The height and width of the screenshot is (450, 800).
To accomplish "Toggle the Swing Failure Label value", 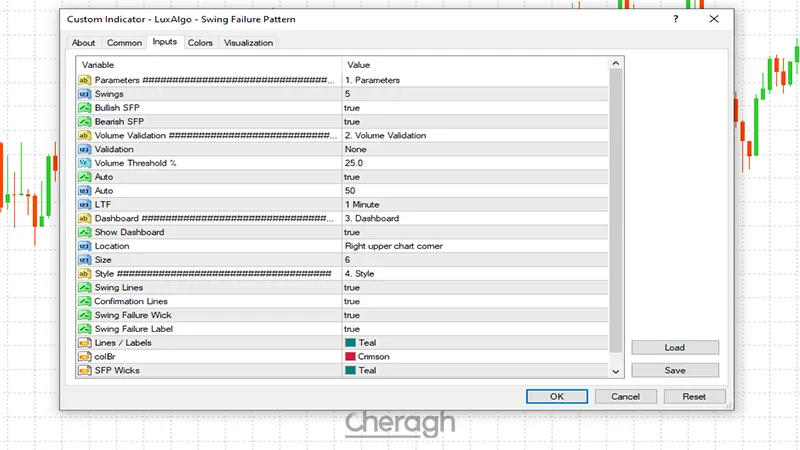I will click(x=352, y=329).
